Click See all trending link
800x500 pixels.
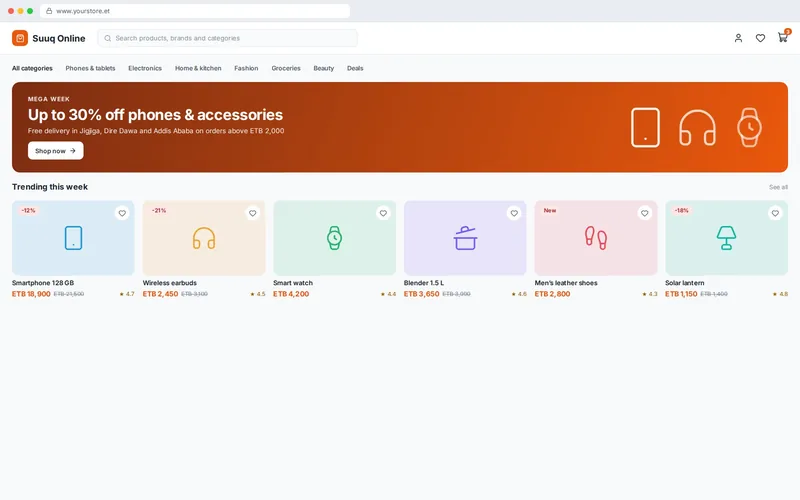(x=778, y=187)
